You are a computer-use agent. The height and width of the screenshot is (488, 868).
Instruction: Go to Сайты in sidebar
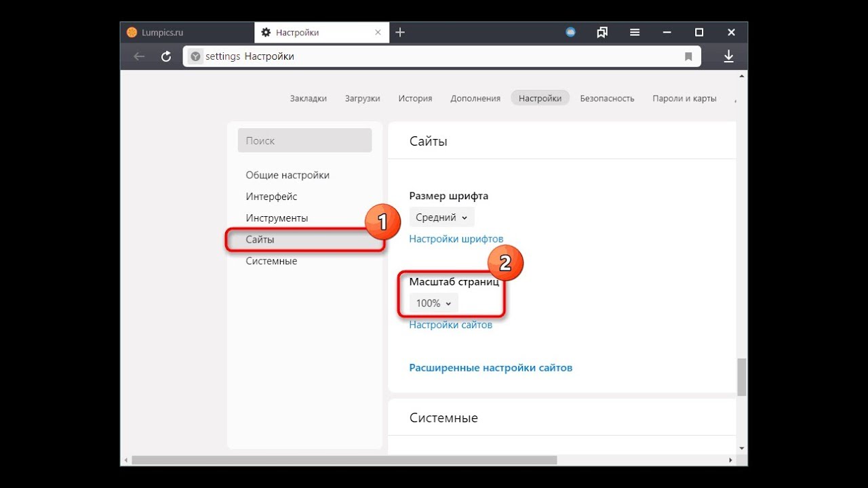click(260, 239)
